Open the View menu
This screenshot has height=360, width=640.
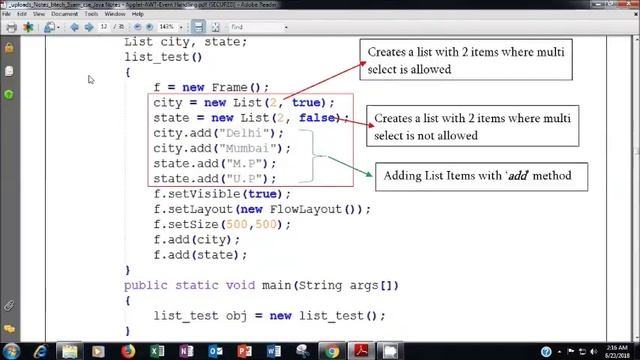click(39, 14)
